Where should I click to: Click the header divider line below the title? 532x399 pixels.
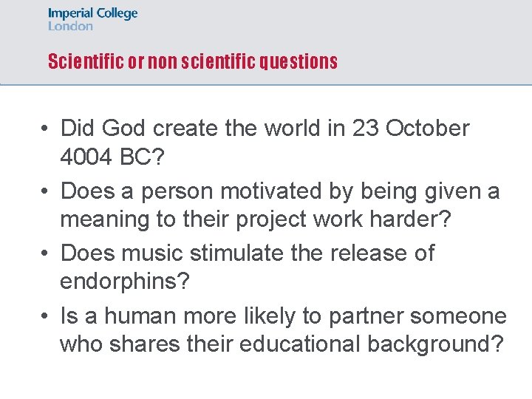point(266,84)
